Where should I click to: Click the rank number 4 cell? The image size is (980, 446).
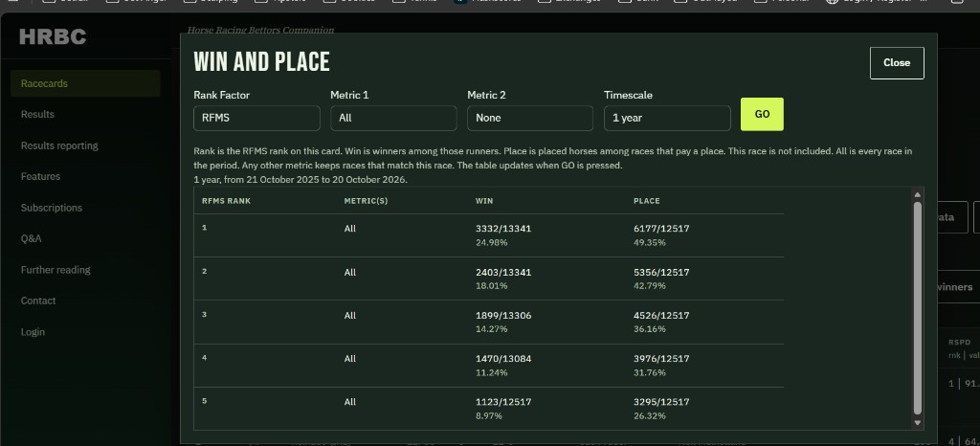tap(205, 358)
